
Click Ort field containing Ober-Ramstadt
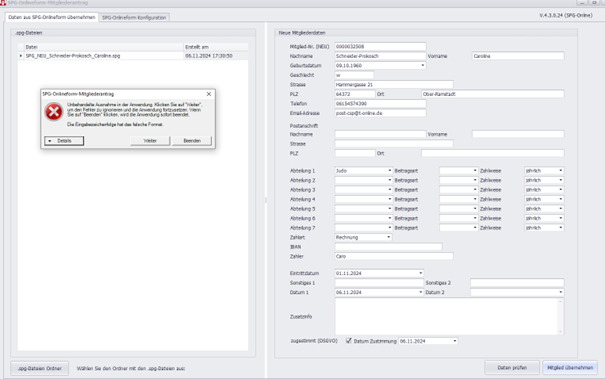click(x=493, y=94)
